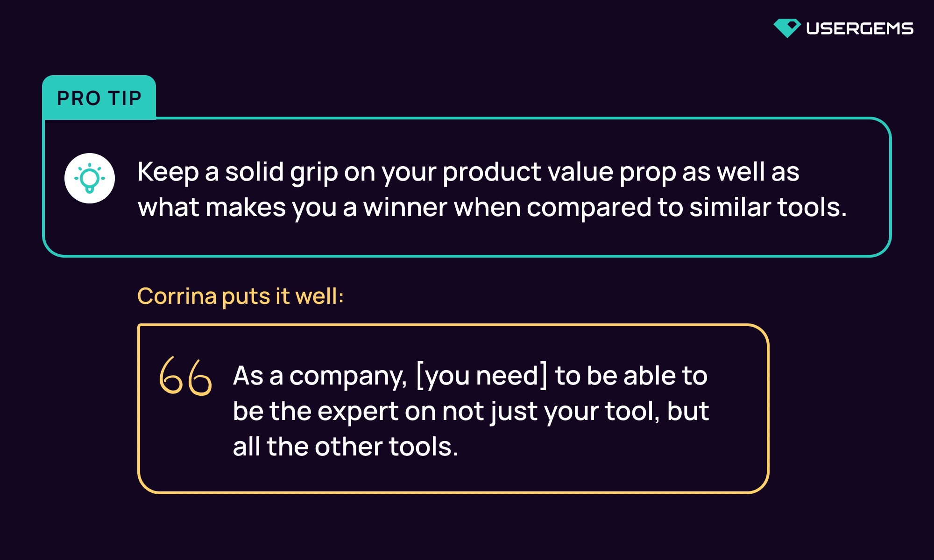Viewport: 934px width, 560px height.
Task: Click the word "company," in the quote
Action: [348, 377]
